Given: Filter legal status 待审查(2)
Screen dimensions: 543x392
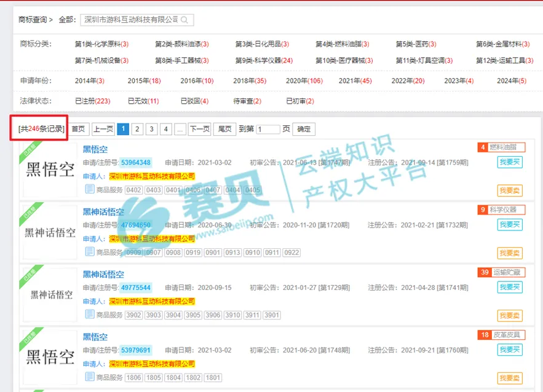Looking at the screenshot, I should (x=247, y=101).
